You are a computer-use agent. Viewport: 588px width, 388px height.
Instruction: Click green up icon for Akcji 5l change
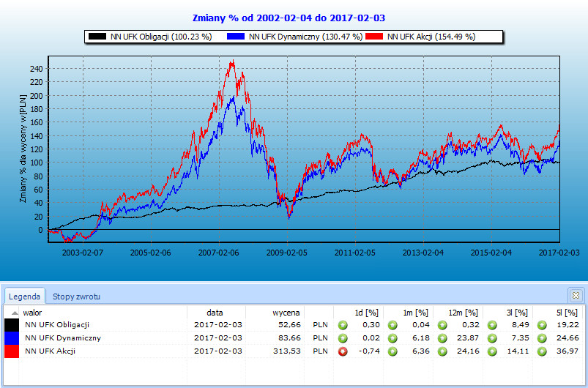pos(543,351)
